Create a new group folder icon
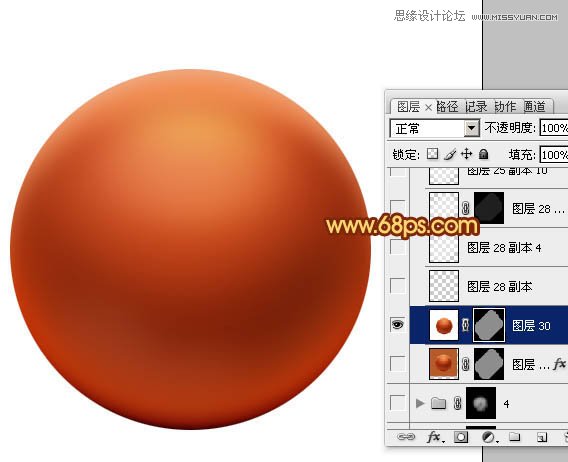Screen dimensions: 568x462 (514, 437)
